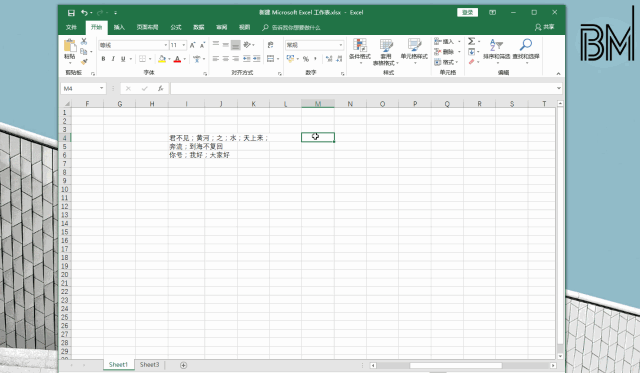Click the Save icon in title bar

pos(71,13)
